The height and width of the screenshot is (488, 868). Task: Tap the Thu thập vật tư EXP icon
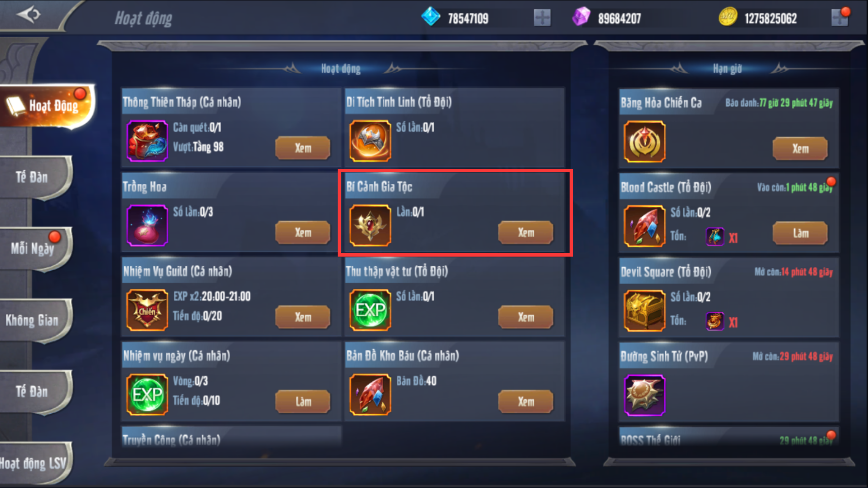pos(370,310)
